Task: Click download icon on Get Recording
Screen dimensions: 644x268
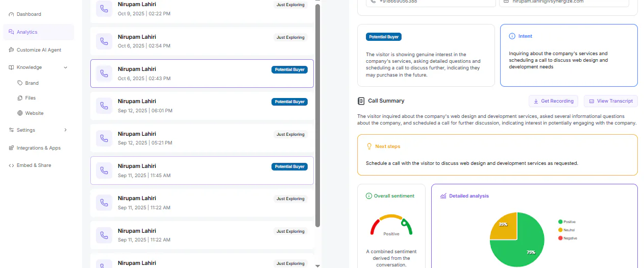Action: point(536,101)
